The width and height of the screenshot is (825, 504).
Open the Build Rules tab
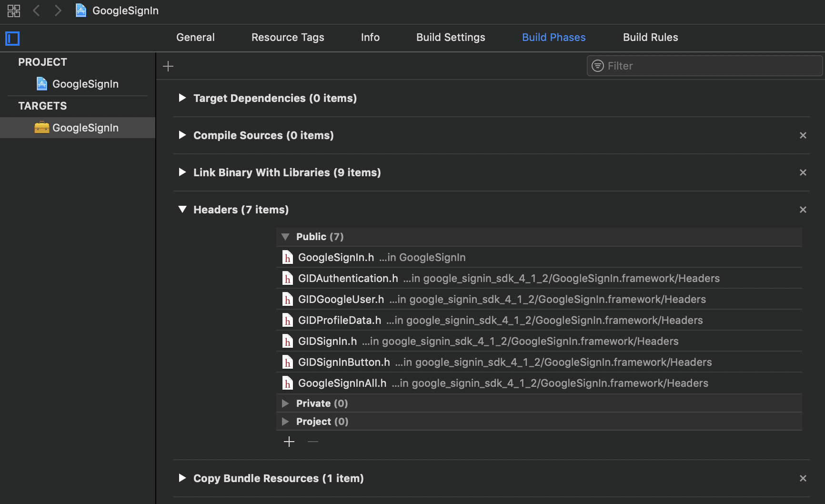coord(651,37)
